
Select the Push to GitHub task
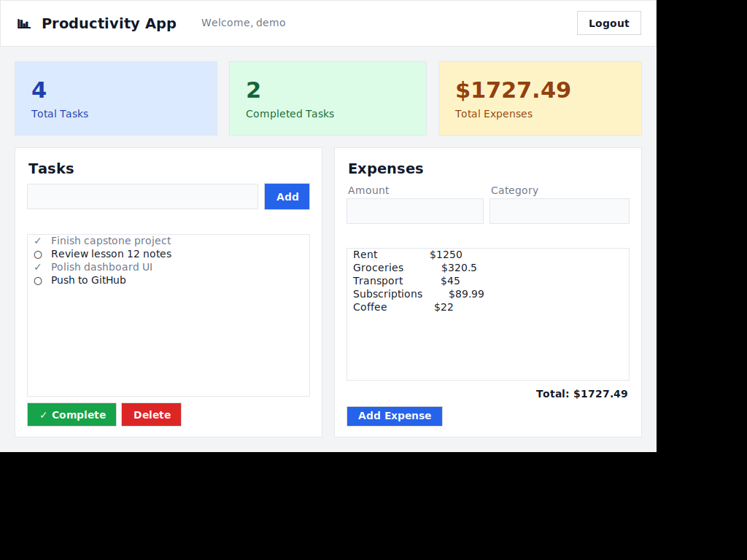pos(169,281)
